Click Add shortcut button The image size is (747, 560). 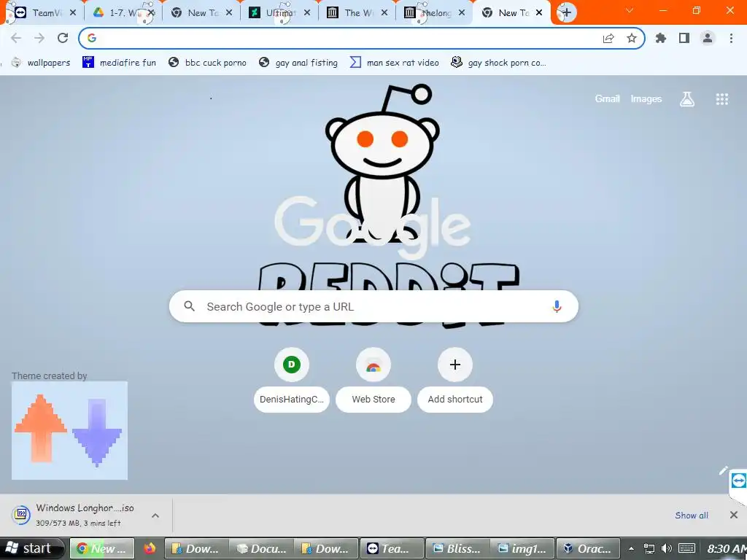pyautogui.click(x=455, y=380)
